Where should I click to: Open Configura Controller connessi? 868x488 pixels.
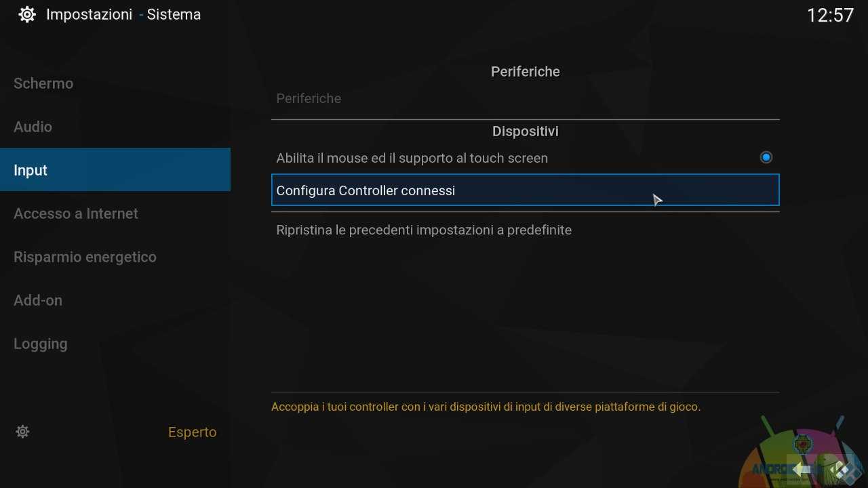[526, 190]
